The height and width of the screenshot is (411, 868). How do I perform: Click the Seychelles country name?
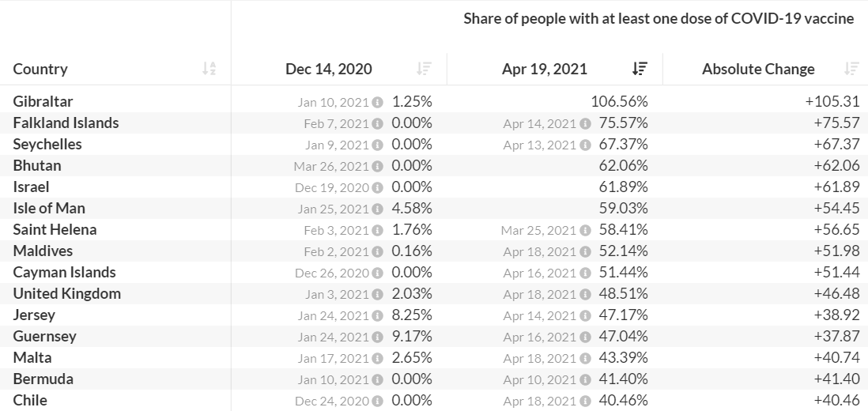[47, 145]
